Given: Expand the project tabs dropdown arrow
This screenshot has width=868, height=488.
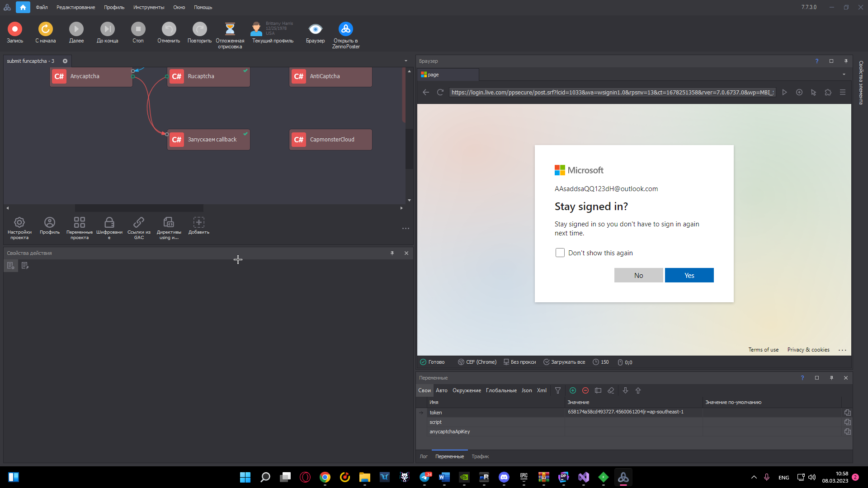Looking at the screenshot, I should pos(406,61).
